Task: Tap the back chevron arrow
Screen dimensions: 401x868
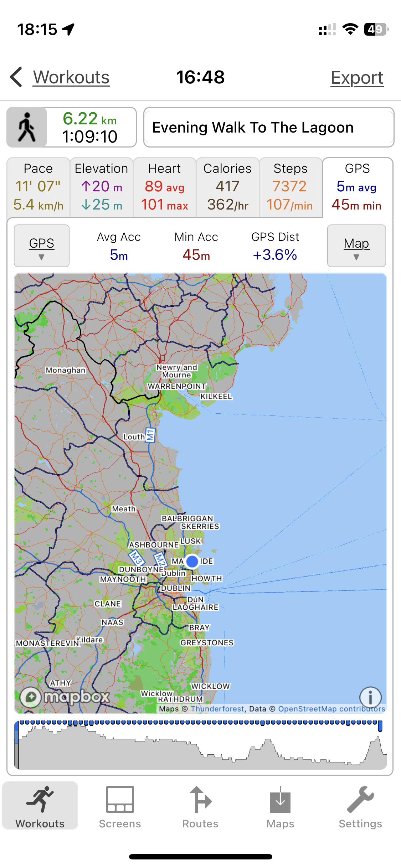Action: [x=16, y=77]
